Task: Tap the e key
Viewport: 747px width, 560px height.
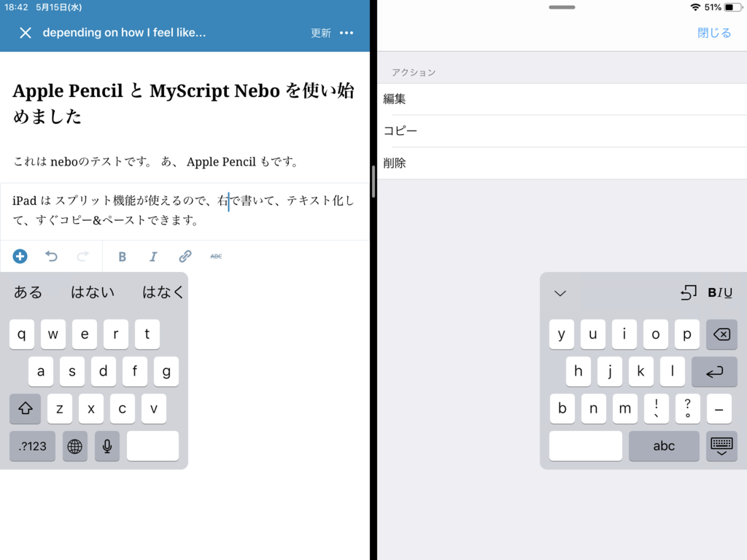Action: [x=85, y=334]
